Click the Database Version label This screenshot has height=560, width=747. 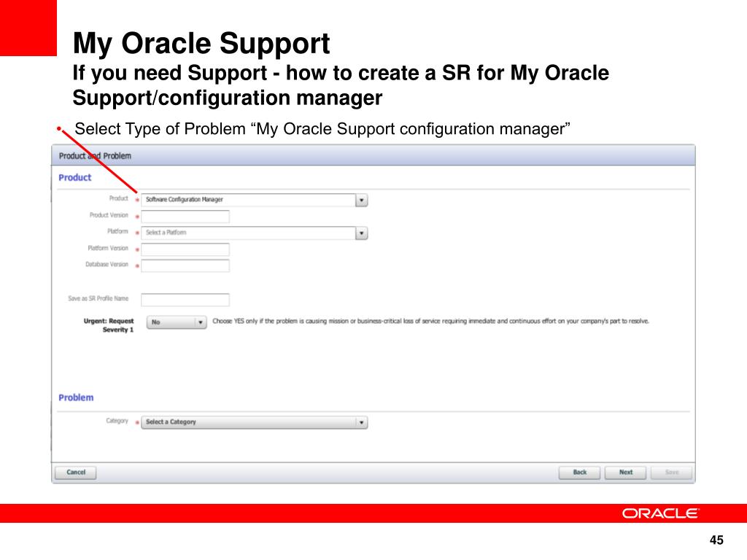coord(107,264)
